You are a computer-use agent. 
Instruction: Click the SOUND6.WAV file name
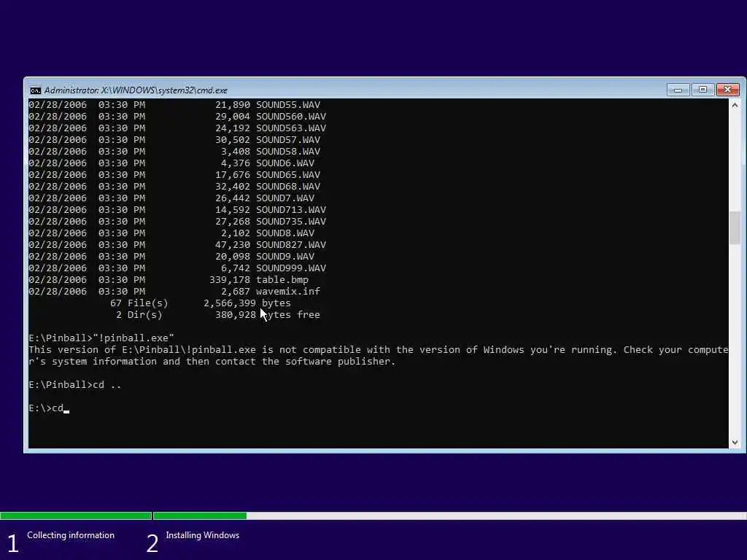[x=285, y=163]
